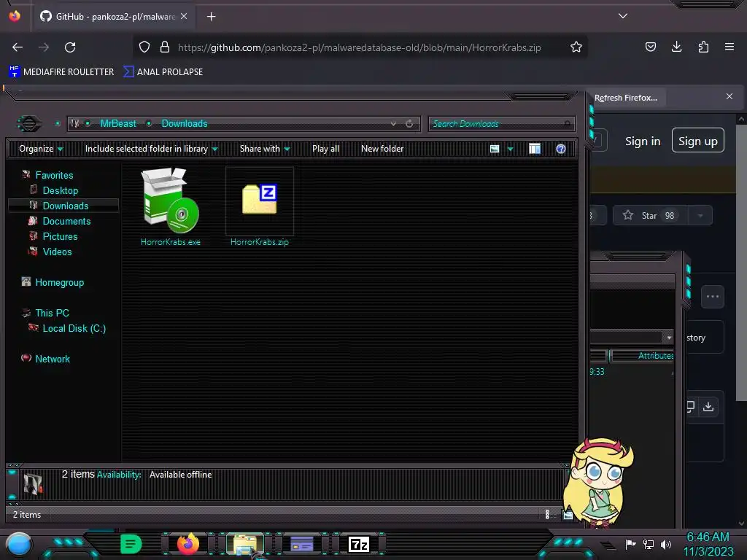Star the GitHub repository

(x=651, y=216)
